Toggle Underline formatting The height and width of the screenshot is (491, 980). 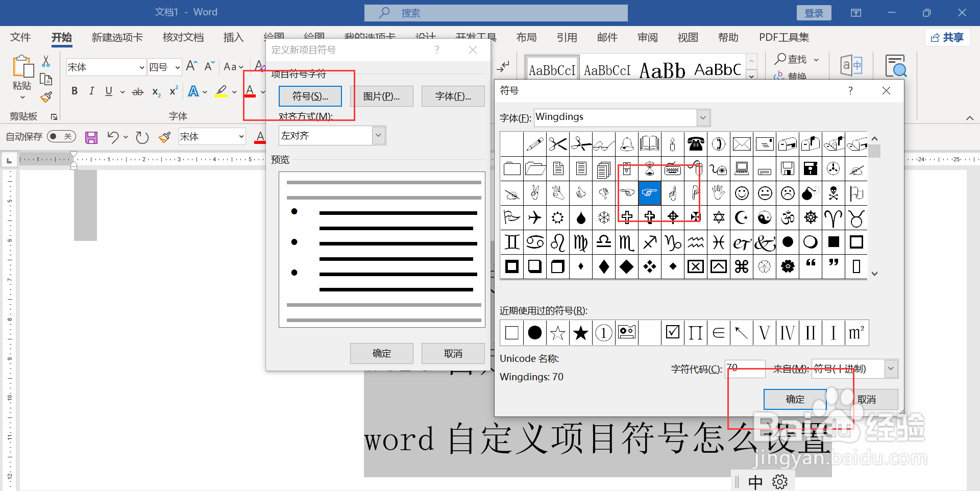point(109,91)
